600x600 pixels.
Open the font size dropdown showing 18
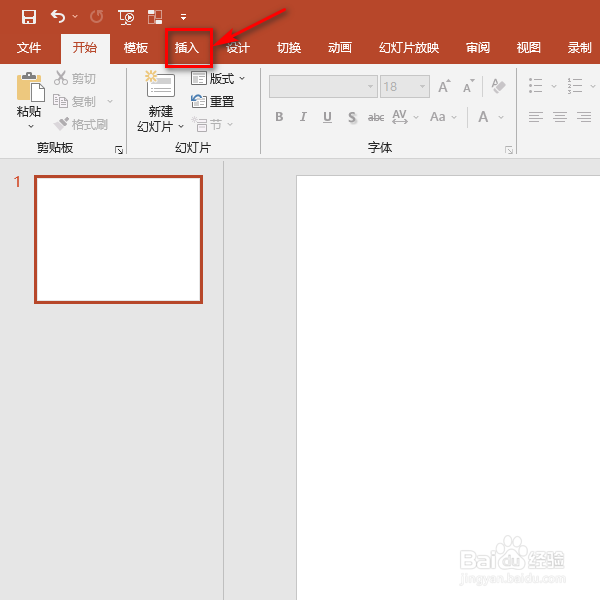[x=422, y=86]
